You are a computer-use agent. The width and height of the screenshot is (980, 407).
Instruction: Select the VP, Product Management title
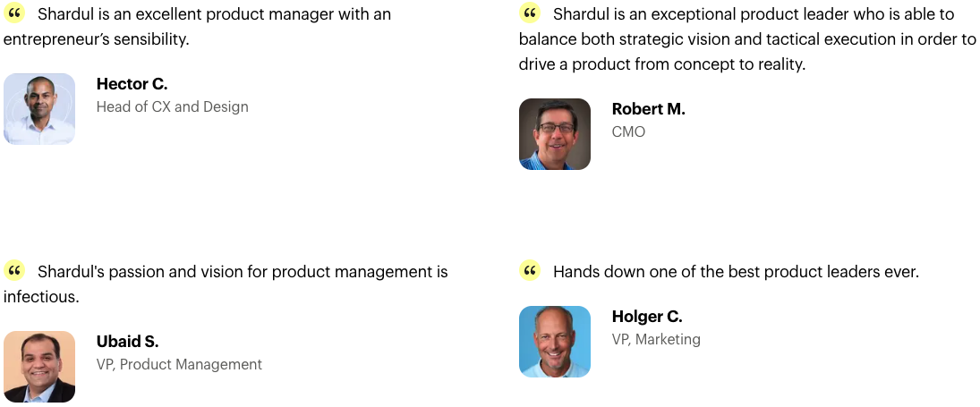pyautogui.click(x=179, y=364)
